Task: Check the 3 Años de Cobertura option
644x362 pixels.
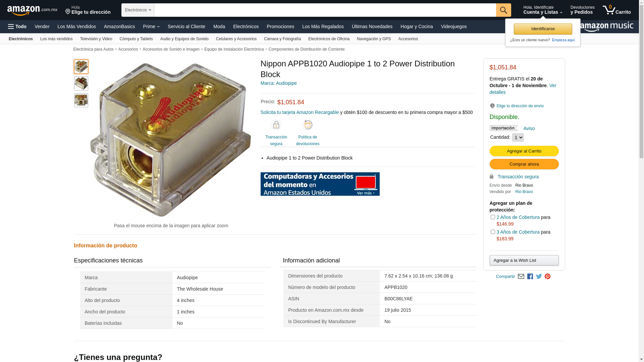Action: point(493,232)
